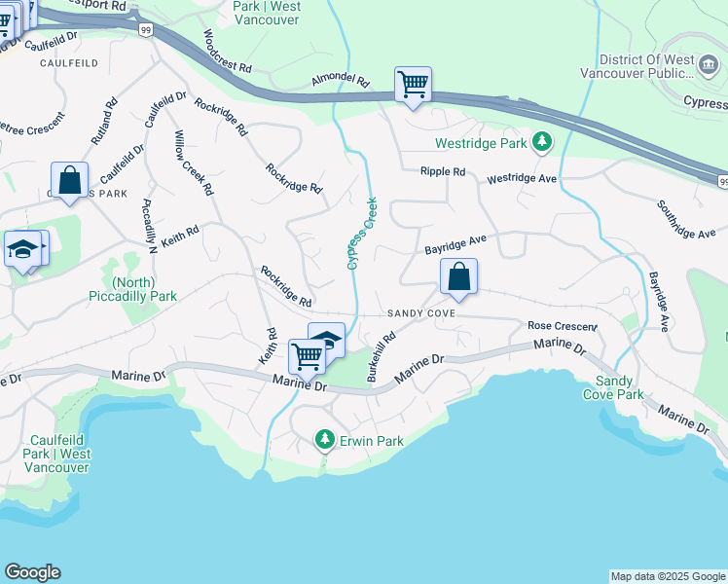The image size is (728, 584).
Task: Click the West Vancouver Public museum icon
Action: pyautogui.click(x=709, y=65)
